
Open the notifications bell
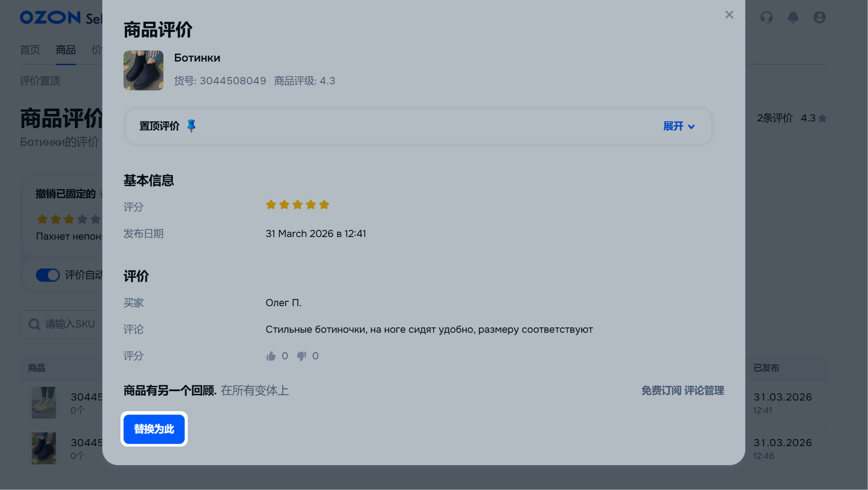click(793, 17)
